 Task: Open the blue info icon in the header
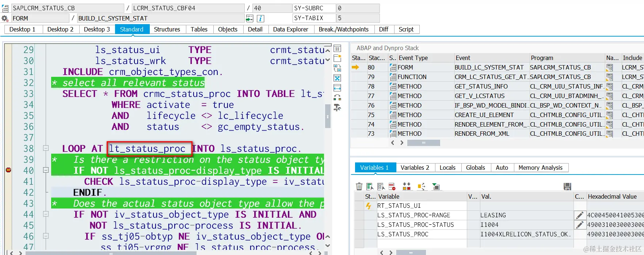click(x=260, y=18)
